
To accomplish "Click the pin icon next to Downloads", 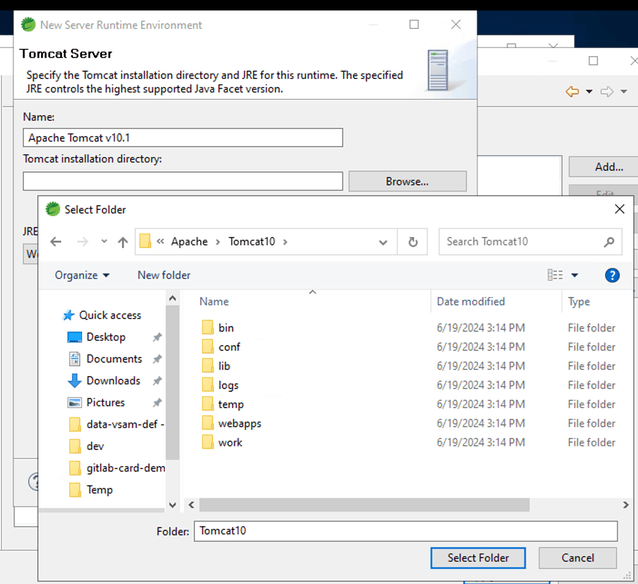I will pos(157,381).
